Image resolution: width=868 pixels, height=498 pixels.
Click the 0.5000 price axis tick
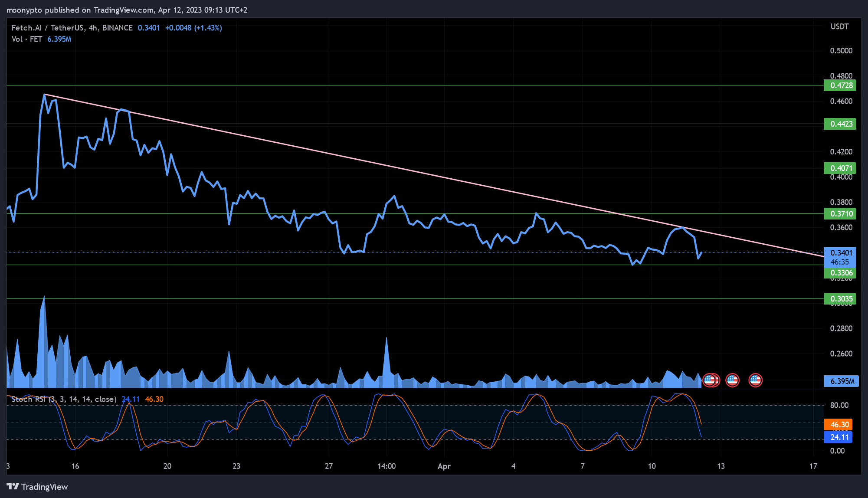coord(841,51)
